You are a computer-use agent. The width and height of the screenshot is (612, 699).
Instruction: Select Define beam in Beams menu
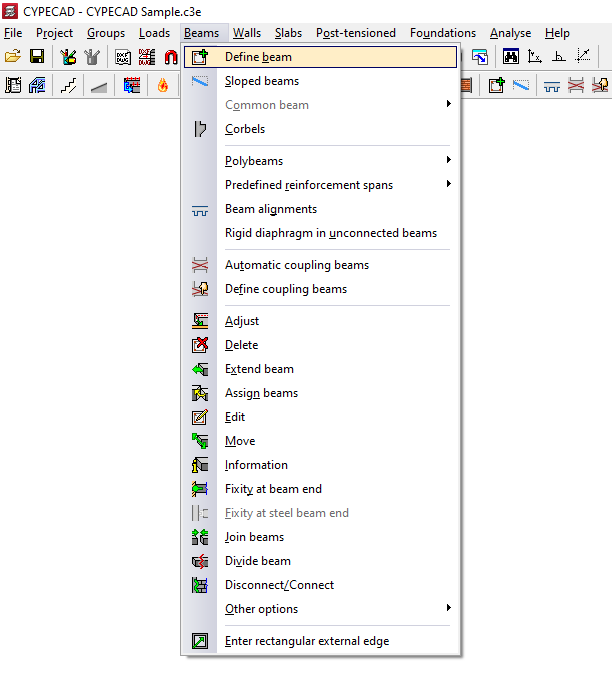[x=320, y=57]
